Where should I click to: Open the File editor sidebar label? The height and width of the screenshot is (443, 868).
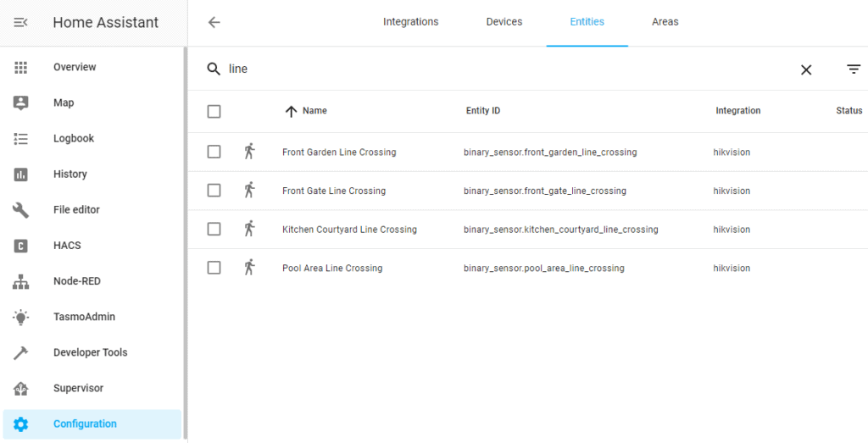click(x=76, y=209)
